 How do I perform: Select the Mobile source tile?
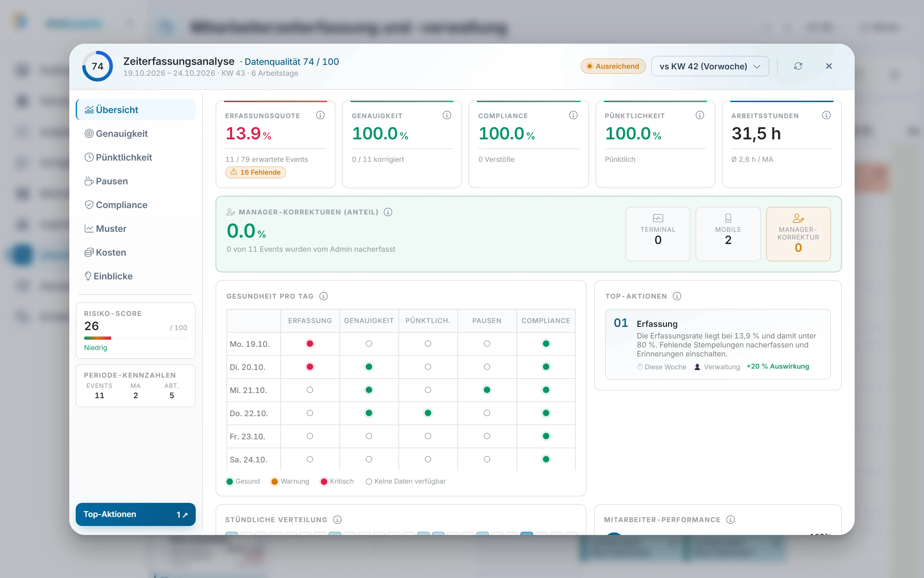point(728,234)
